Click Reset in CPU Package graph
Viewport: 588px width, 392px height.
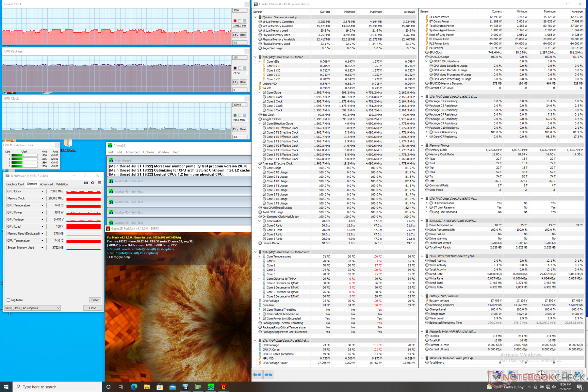click(x=243, y=82)
